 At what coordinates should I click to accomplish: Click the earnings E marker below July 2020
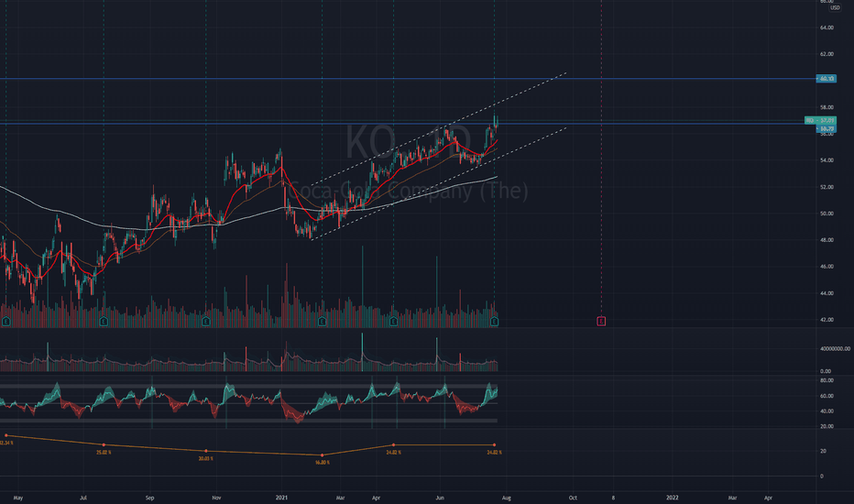point(104,322)
